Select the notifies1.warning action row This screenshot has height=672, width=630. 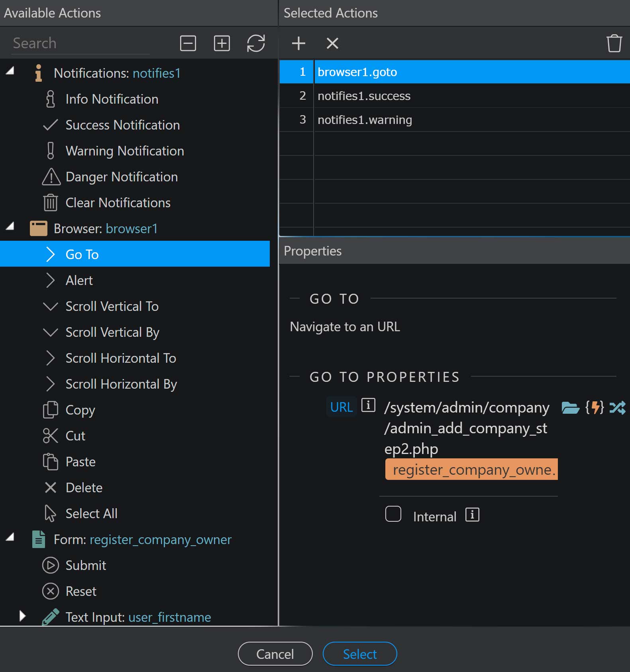click(365, 120)
